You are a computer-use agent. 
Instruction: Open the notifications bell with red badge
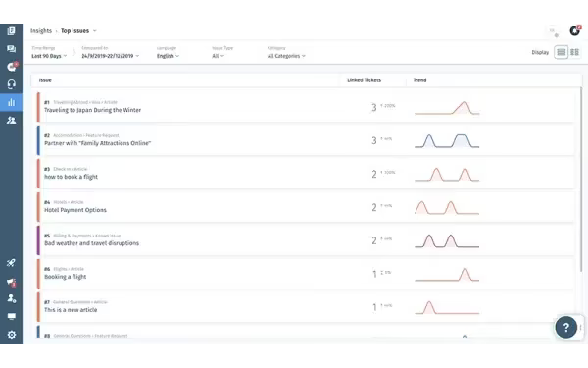(575, 30)
